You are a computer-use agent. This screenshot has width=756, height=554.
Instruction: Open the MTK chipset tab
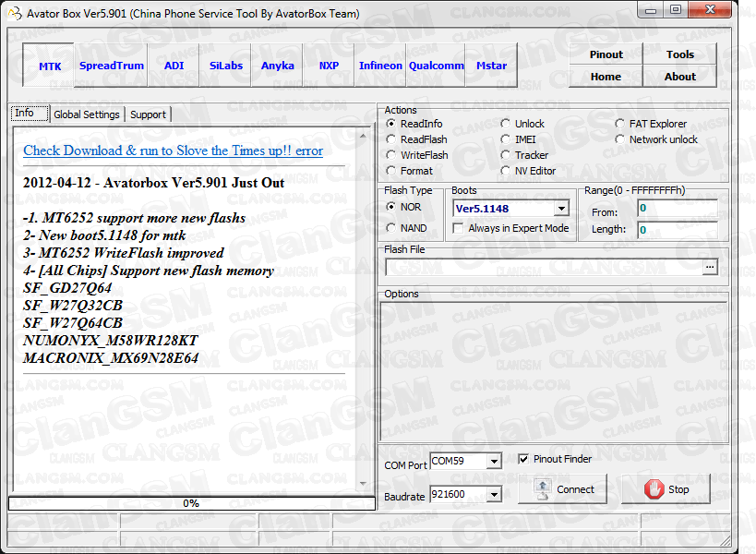(49, 66)
